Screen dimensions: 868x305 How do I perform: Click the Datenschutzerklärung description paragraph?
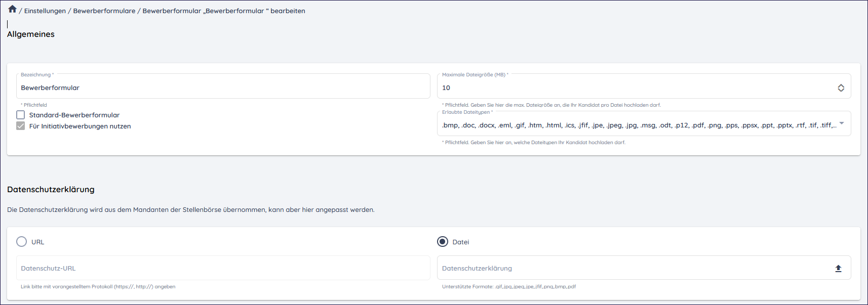pyautogui.click(x=191, y=209)
